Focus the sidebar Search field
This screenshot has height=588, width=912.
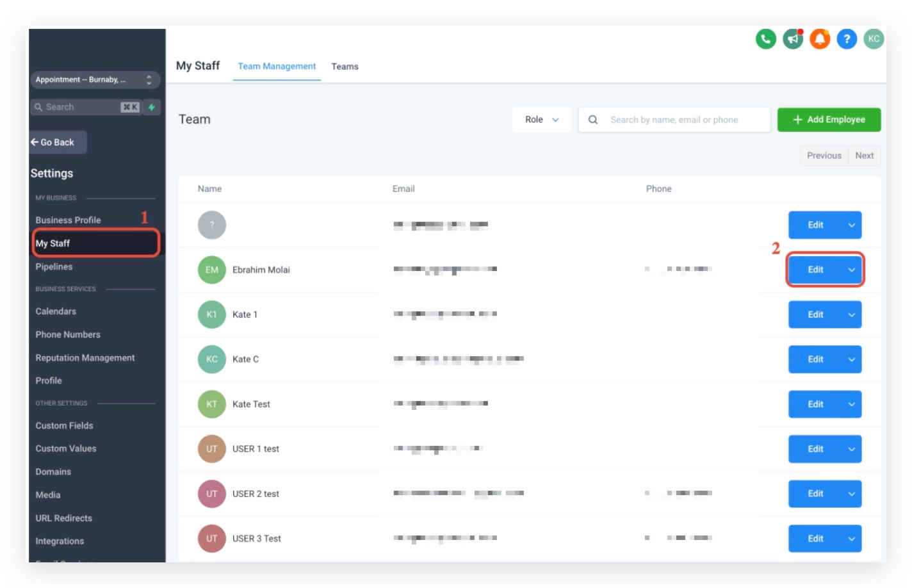[86, 107]
